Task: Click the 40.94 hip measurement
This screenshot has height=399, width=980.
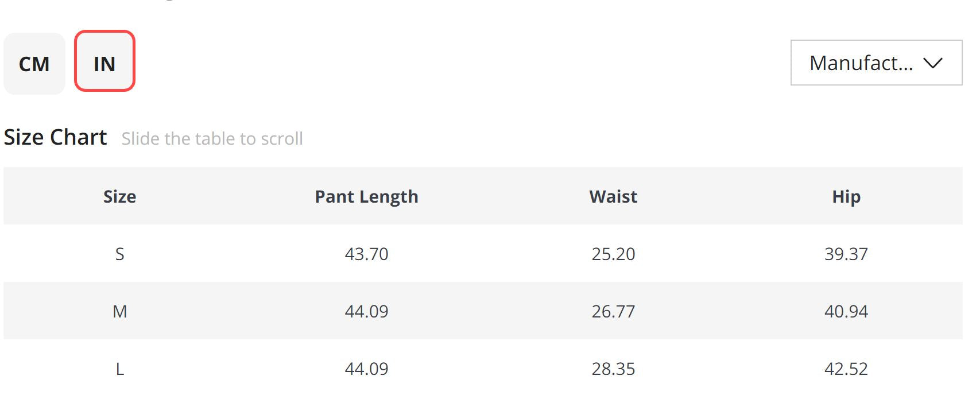Action: 846,311
